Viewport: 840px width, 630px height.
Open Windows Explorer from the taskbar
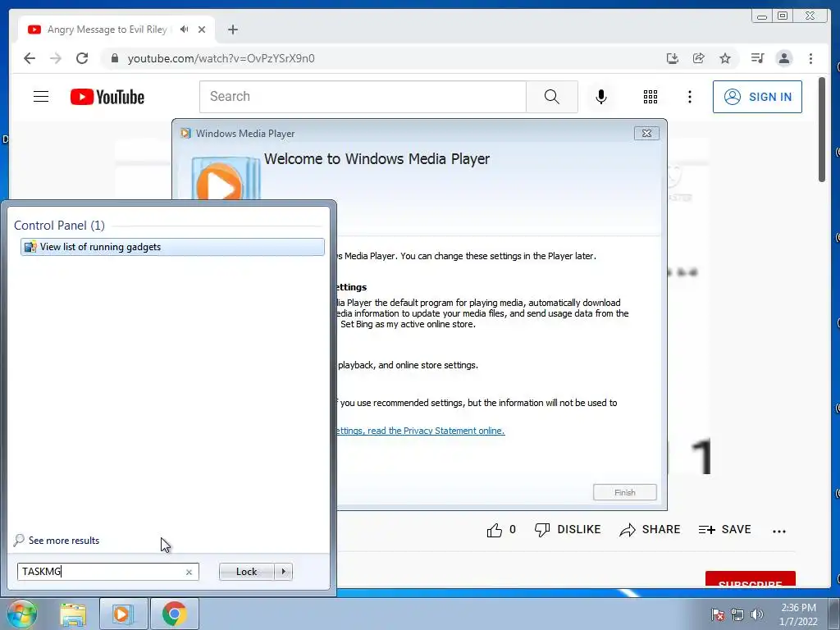[73, 614]
